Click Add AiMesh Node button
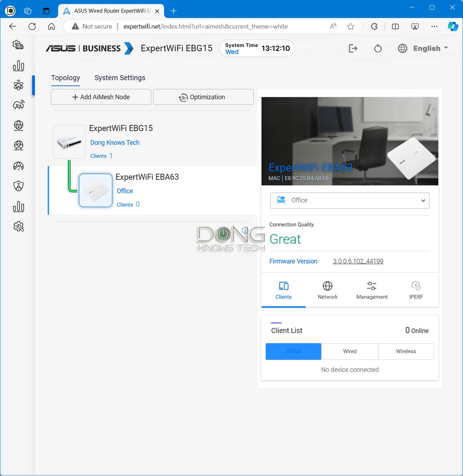Screen dimensions: 463x476 101,97
